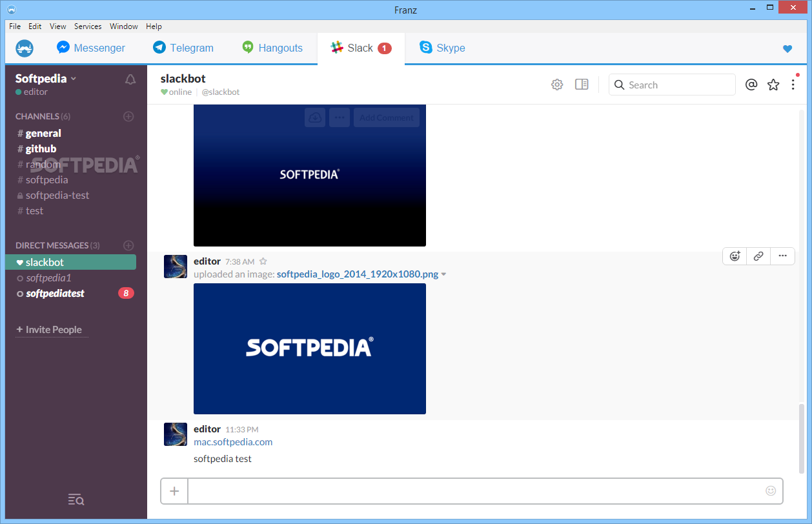
Task: Switch to the Skype tab
Action: click(442, 48)
